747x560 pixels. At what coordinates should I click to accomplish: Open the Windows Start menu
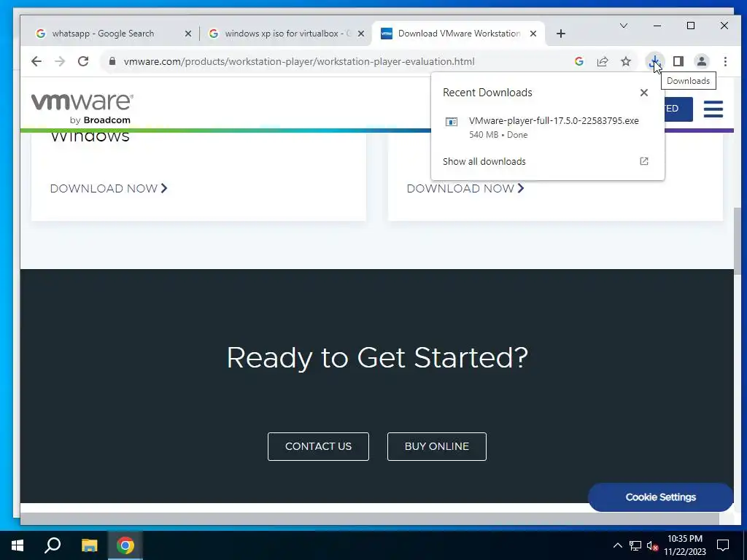point(18,545)
